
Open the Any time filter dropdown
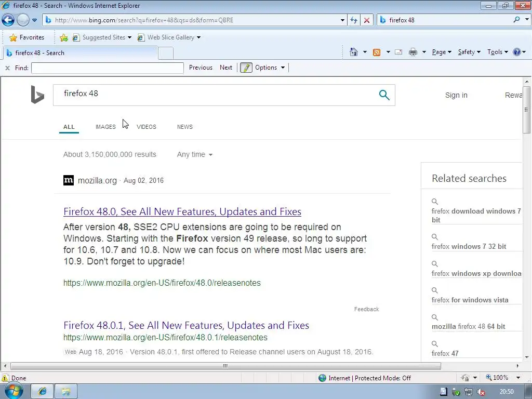coord(194,155)
